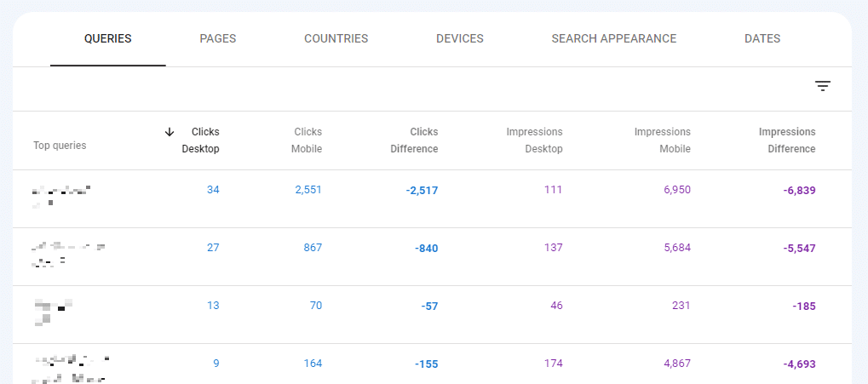The height and width of the screenshot is (384, 868).
Task: Show the Search Appearance tab
Action: 613,39
